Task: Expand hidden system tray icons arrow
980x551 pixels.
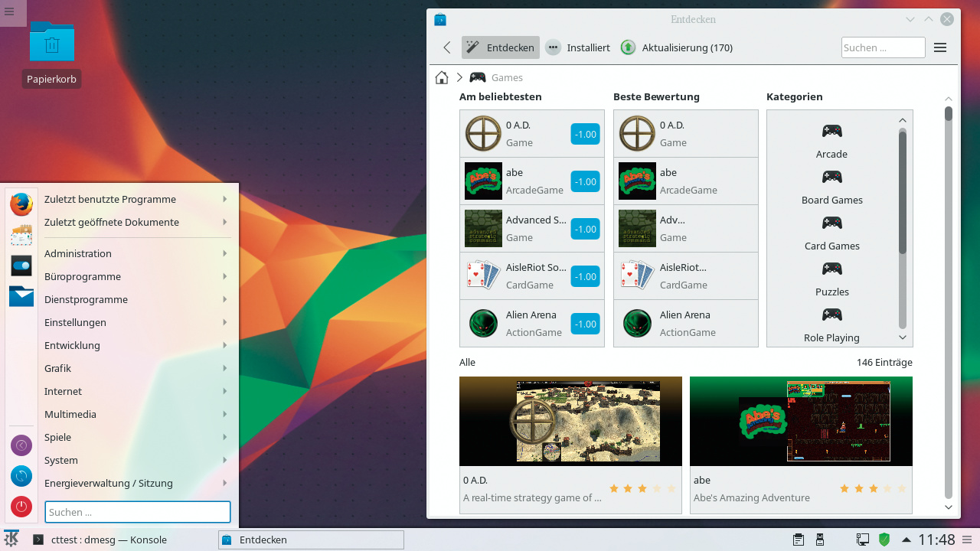Action: 906,540
